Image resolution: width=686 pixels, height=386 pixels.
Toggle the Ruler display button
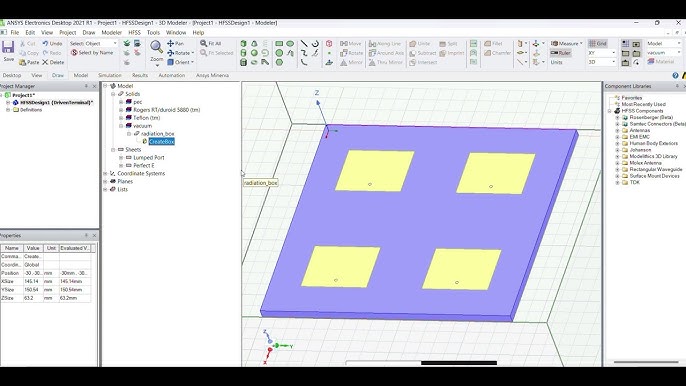pos(560,53)
